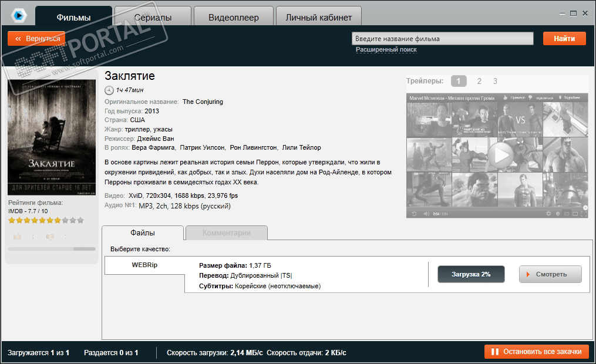Viewport: 596px width, 364px height.
Task: Click actor name Вера Фармига
Action: [x=153, y=147]
